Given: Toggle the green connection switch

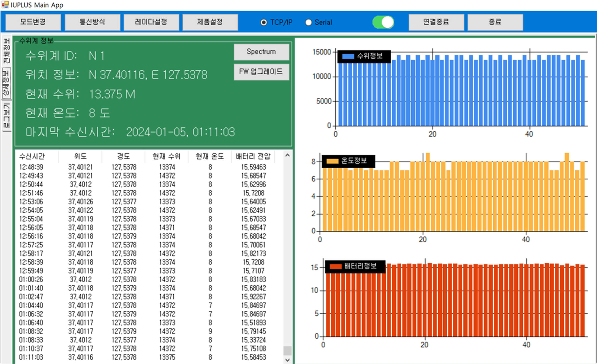Looking at the screenshot, I should point(383,22).
